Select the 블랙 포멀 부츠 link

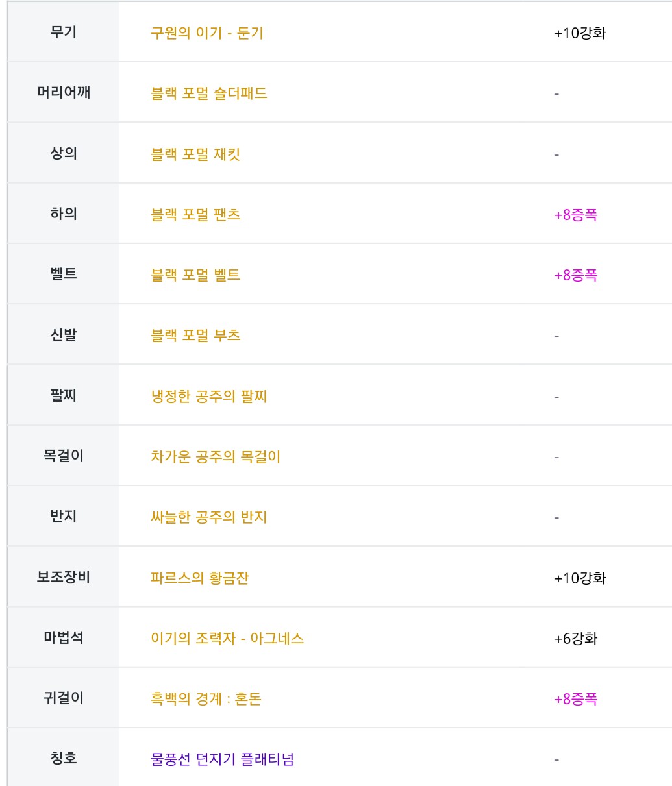click(195, 336)
